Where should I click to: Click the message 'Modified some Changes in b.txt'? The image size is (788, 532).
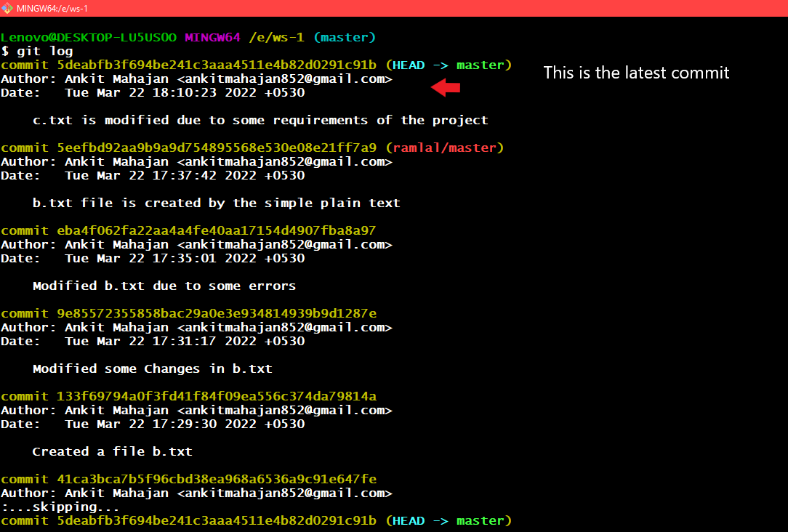coord(152,368)
